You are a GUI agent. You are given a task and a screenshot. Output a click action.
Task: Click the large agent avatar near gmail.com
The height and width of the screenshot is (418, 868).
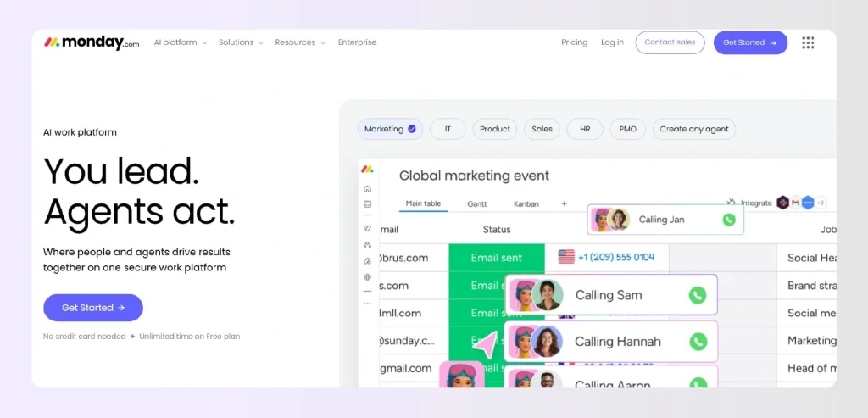pos(462,374)
